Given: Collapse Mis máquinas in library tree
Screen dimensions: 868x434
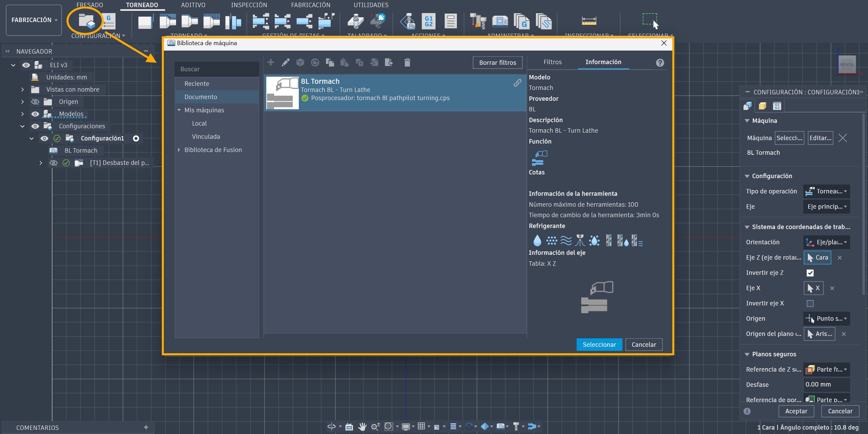Looking at the screenshot, I should [179, 110].
